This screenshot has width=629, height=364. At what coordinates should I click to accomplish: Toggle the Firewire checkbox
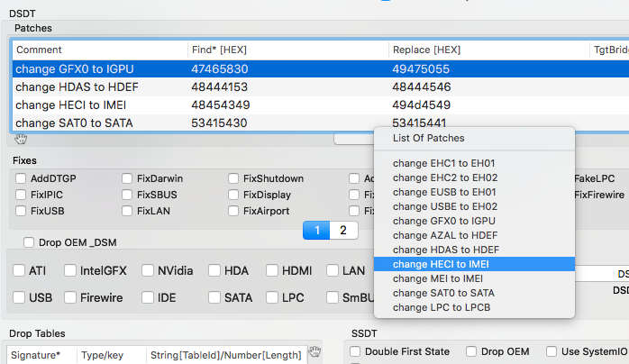70,297
